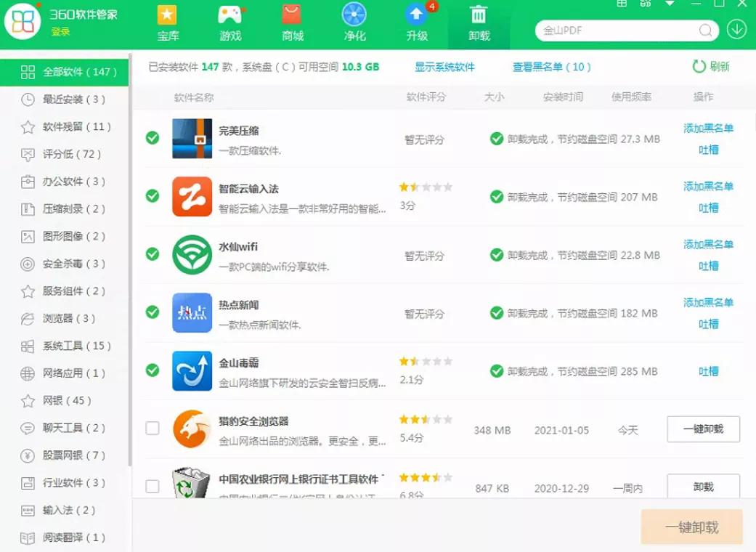Click the 查看黑名单 (10) link
This screenshot has height=552, width=756.
pos(551,67)
